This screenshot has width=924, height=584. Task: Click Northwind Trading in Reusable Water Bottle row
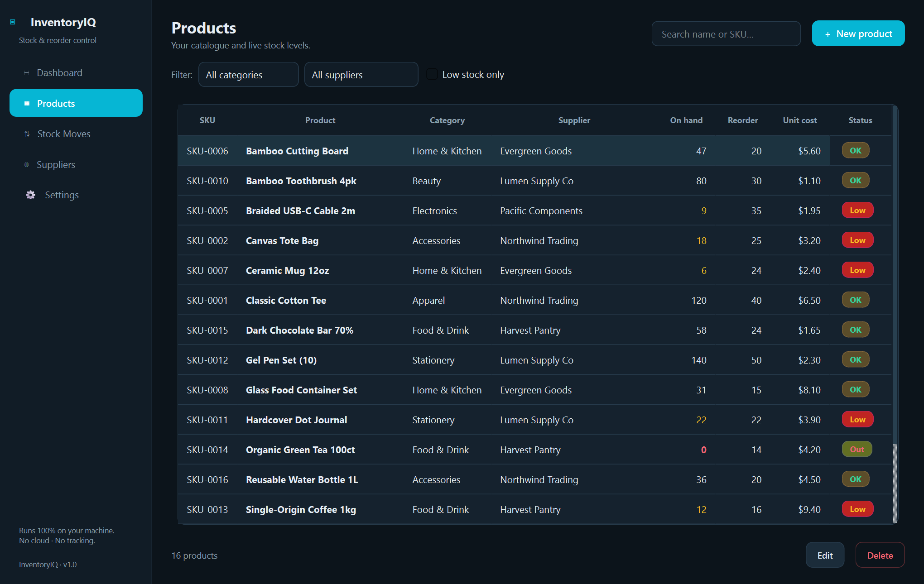coord(539,480)
